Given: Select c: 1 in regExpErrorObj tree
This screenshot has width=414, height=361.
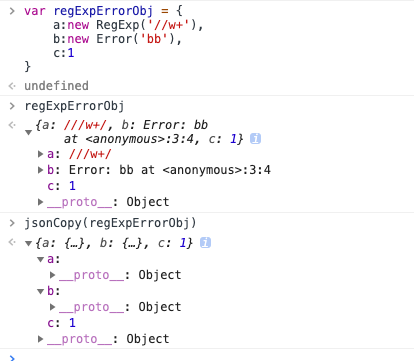Looking at the screenshot, I should (62, 186).
